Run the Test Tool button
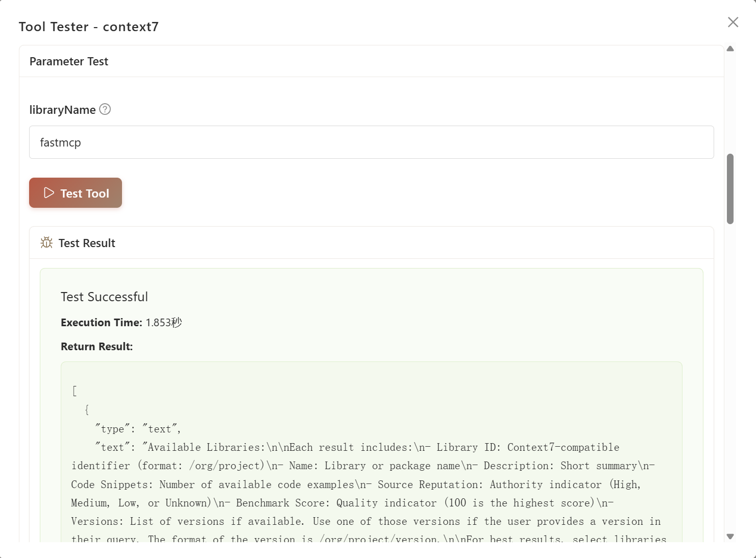The image size is (756, 558). click(76, 193)
